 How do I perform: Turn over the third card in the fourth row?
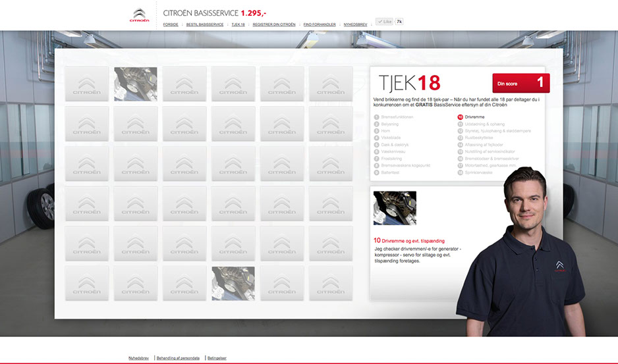pyautogui.click(x=184, y=203)
